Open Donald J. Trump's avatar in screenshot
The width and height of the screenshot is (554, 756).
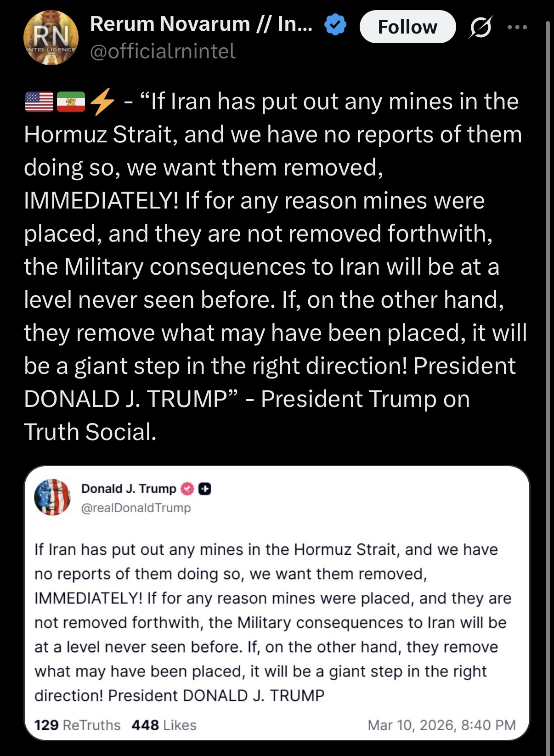click(x=52, y=497)
